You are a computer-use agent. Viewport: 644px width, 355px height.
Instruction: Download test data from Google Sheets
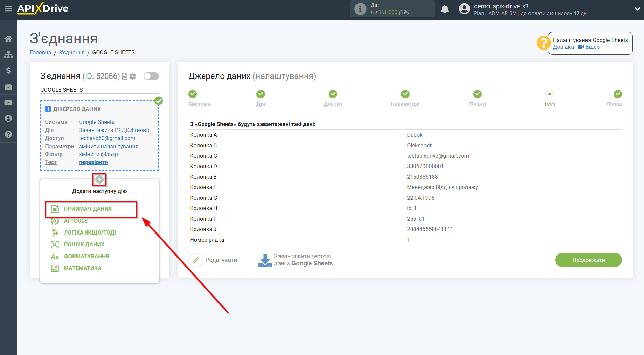click(295, 260)
